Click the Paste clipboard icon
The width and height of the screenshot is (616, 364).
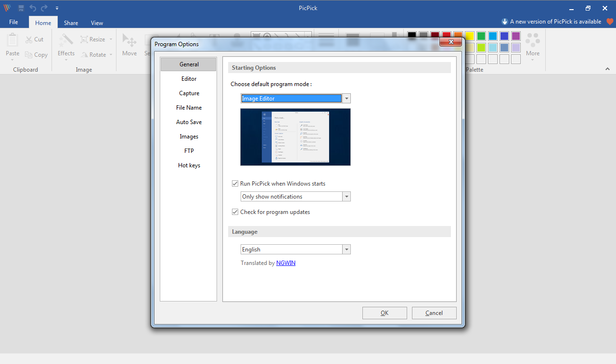pos(13,40)
